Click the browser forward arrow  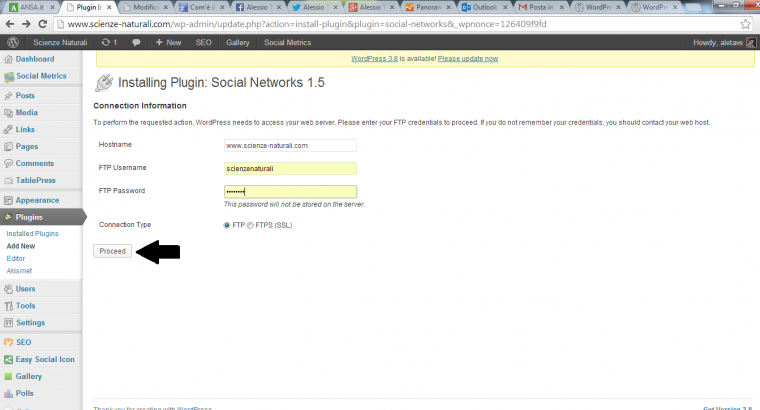(26, 24)
